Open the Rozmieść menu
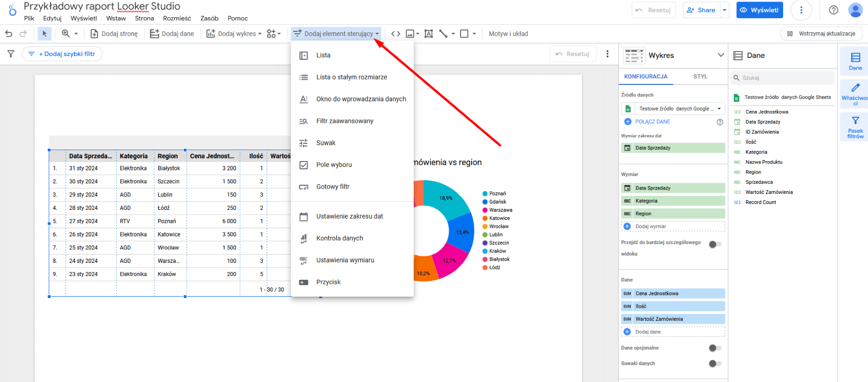The height and width of the screenshot is (382, 868). click(177, 18)
